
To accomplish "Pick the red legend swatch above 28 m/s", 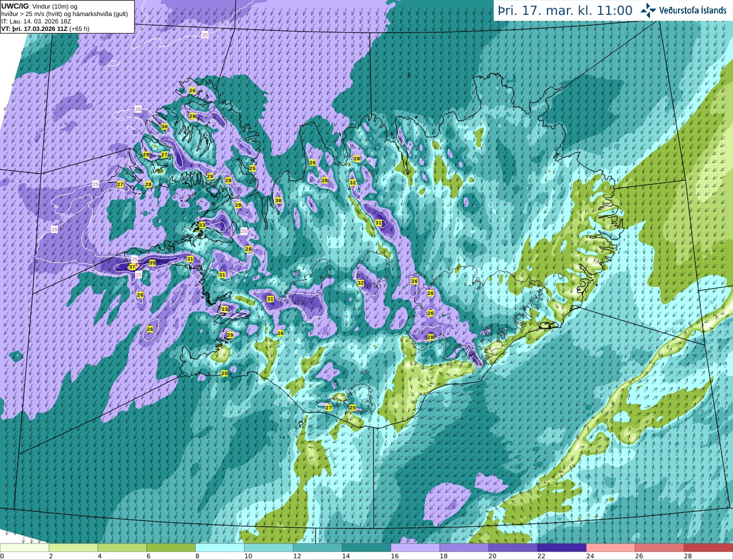I will coord(708,547).
